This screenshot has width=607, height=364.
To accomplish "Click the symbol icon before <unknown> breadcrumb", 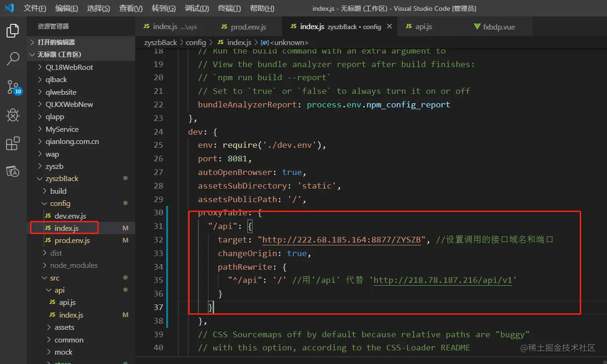I will click(264, 42).
